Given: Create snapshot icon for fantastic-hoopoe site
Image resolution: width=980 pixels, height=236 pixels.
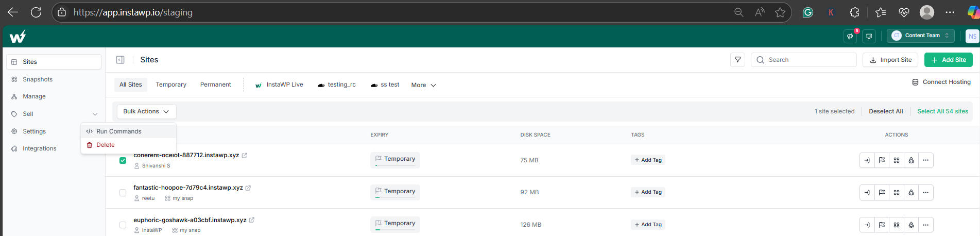Looking at the screenshot, I should pyautogui.click(x=897, y=192).
